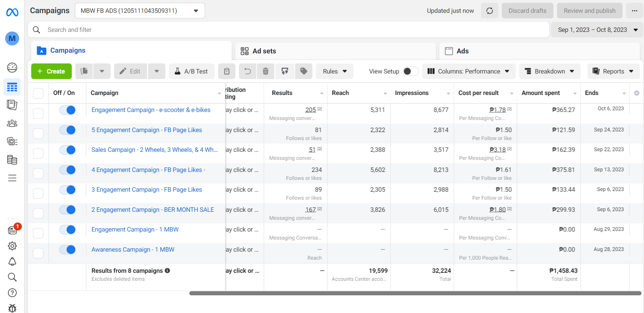This screenshot has height=313, width=644.
Task: Open the Help question mark icon
Action: [x=12, y=293]
